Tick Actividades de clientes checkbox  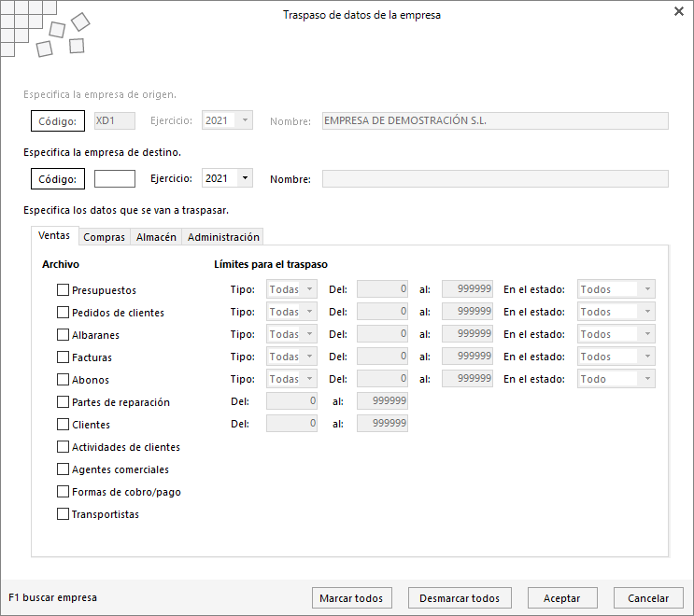[63, 447]
